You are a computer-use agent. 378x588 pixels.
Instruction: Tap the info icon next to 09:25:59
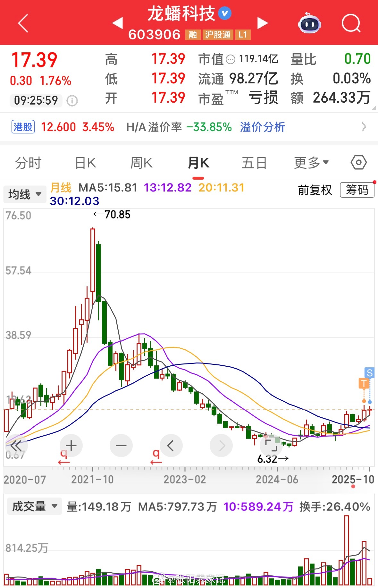pos(72,101)
